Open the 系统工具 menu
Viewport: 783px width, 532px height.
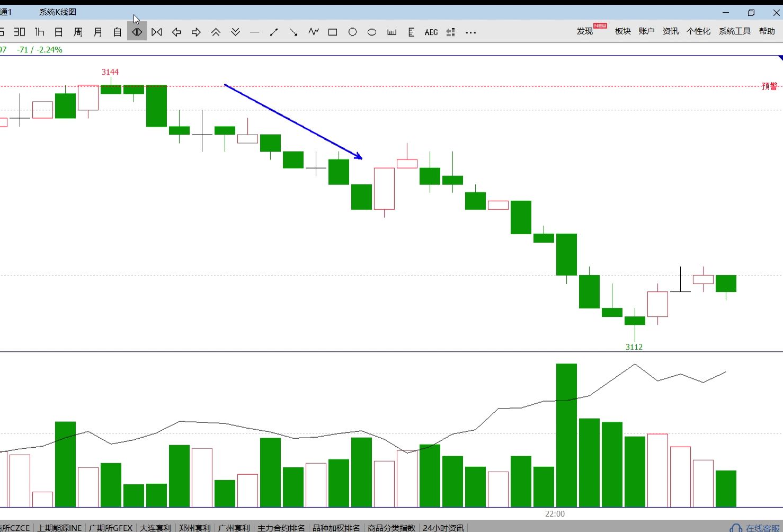click(734, 31)
